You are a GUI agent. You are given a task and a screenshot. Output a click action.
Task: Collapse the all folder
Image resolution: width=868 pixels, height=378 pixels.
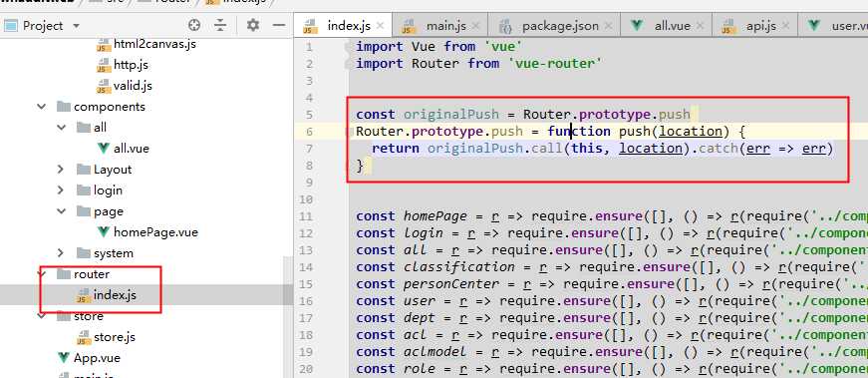(62, 128)
